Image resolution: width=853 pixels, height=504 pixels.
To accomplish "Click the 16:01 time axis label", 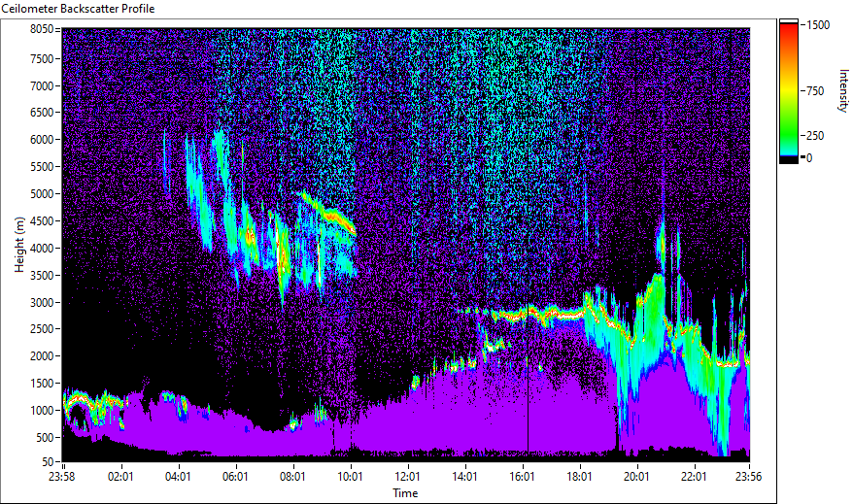I will pos(522,477).
